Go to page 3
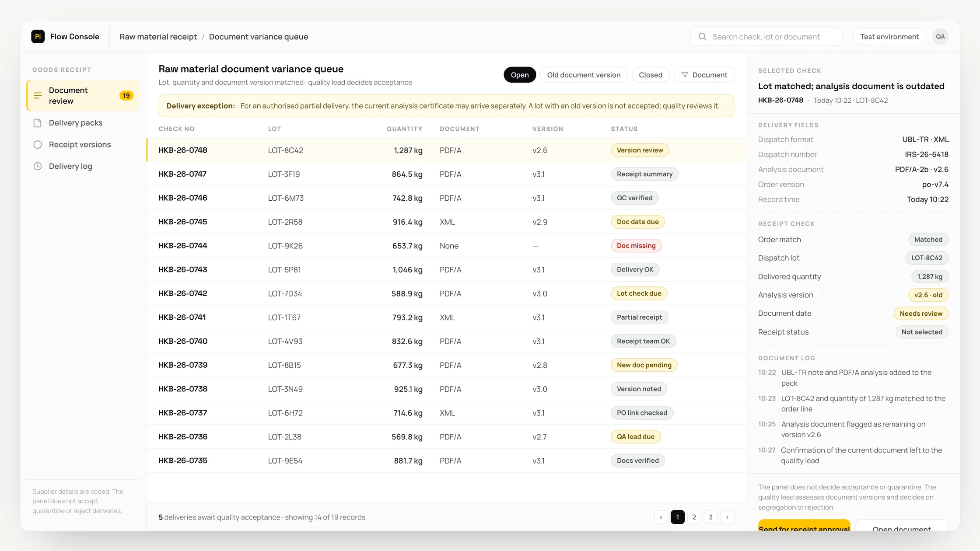This screenshot has height=551, width=980. pyautogui.click(x=710, y=517)
